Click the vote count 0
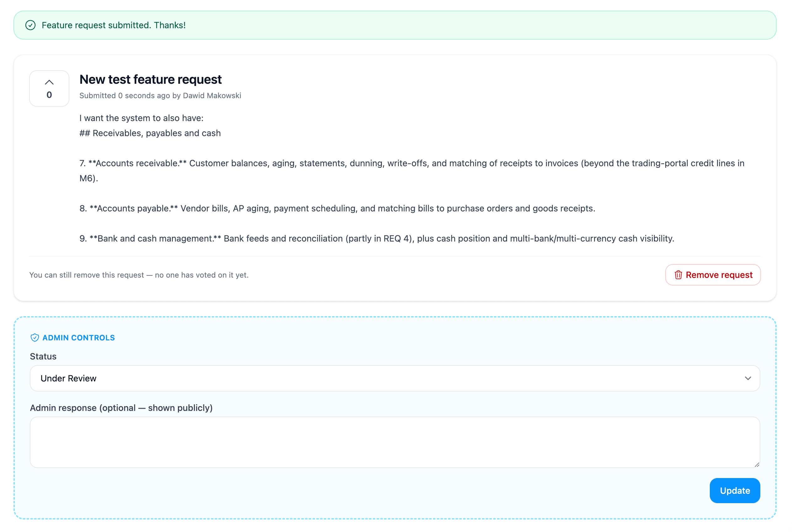792x532 pixels. [49, 95]
